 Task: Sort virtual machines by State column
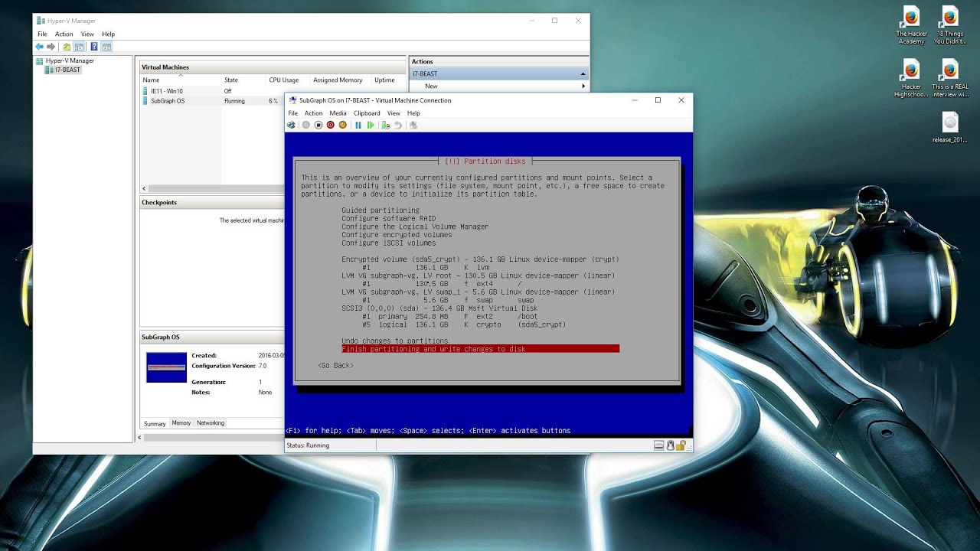[x=243, y=80]
